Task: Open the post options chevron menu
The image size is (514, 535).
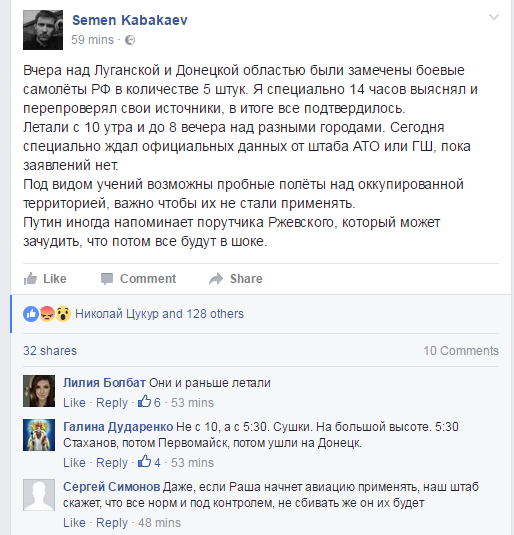Action: (x=494, y=17)
